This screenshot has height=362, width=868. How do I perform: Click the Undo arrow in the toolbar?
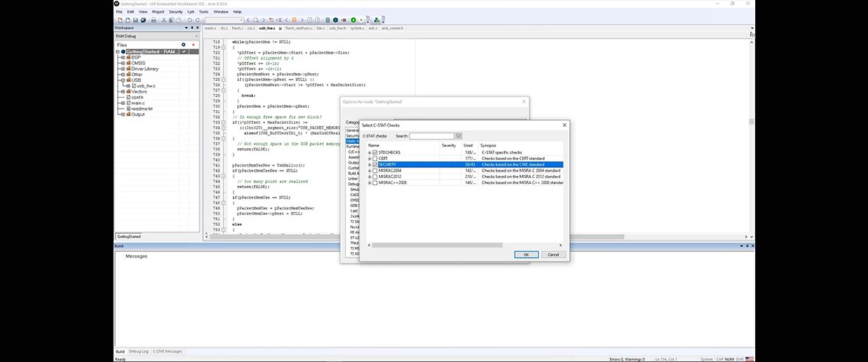click(188, 20)
